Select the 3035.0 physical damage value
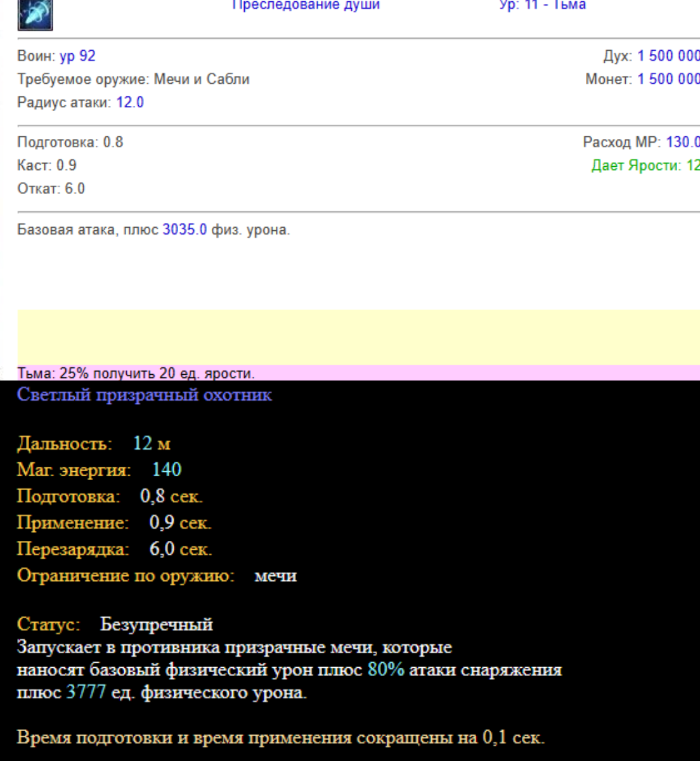Image resolution: width=700 pixels, height=761 pixels. click(x=185, y=230)
